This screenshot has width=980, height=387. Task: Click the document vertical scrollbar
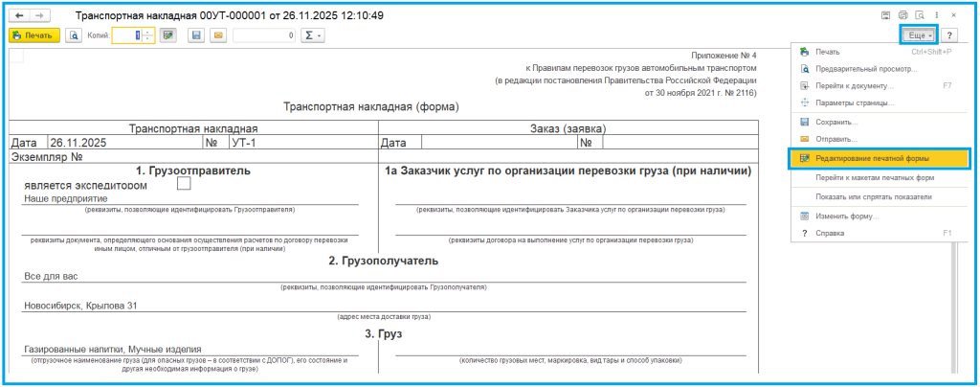(952, 307)
